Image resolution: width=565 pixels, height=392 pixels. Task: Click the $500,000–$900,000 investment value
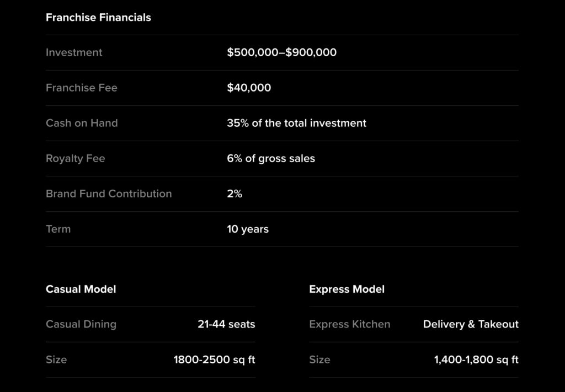[x=282, y=52]
